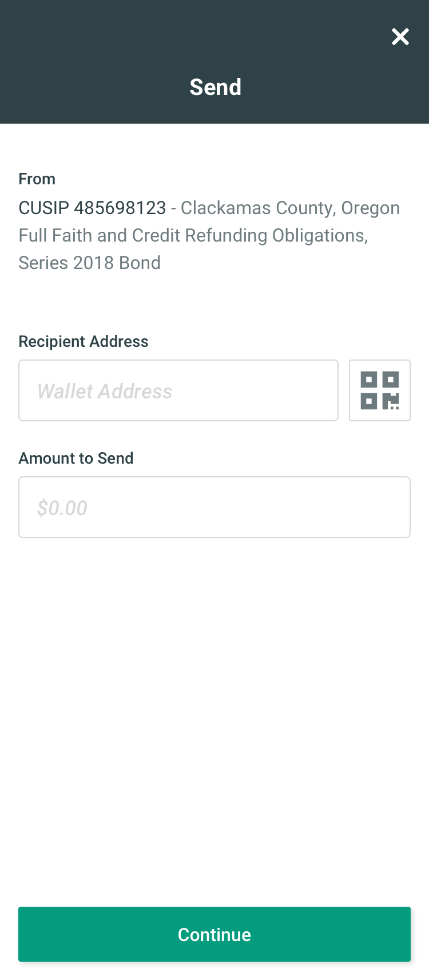Tap the QR squares icon beside Wallet Address

click(x=380, y=390)
